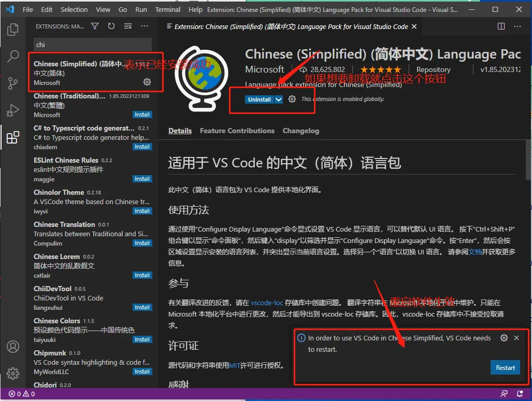
Task: Switch to the Changelog tab
Action: (300, 131)
